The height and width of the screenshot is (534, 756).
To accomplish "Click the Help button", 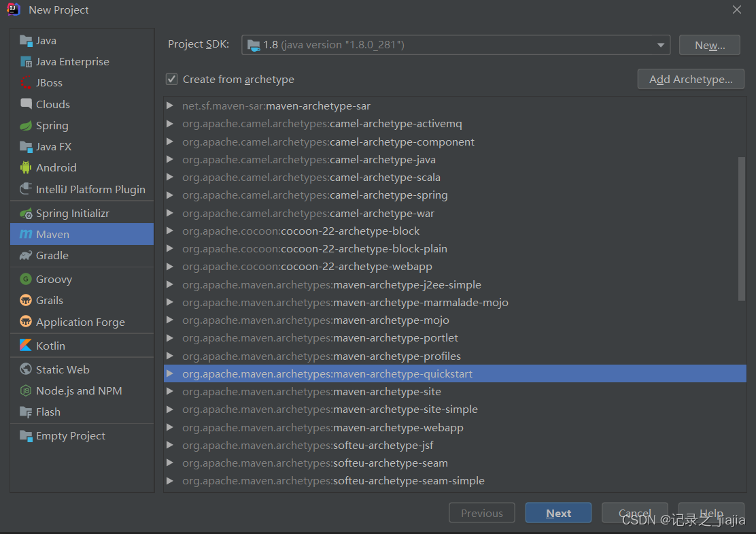I will [711, 513].
